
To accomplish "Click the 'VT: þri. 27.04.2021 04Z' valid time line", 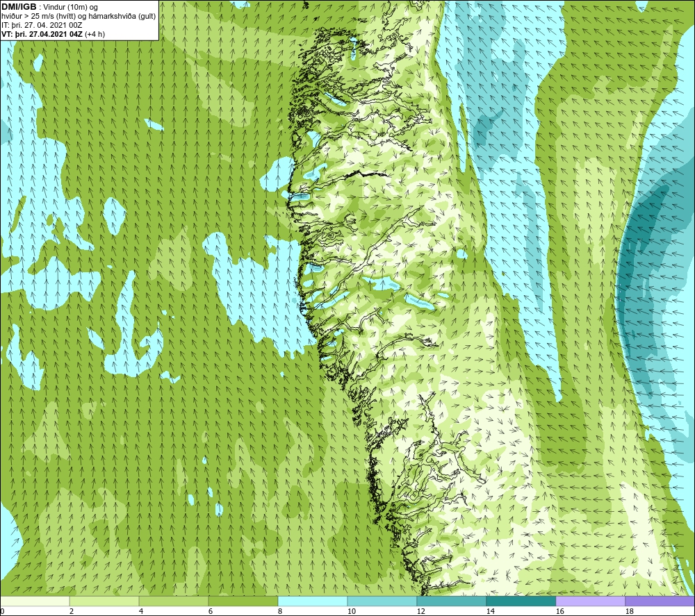I will coord(42,34).
